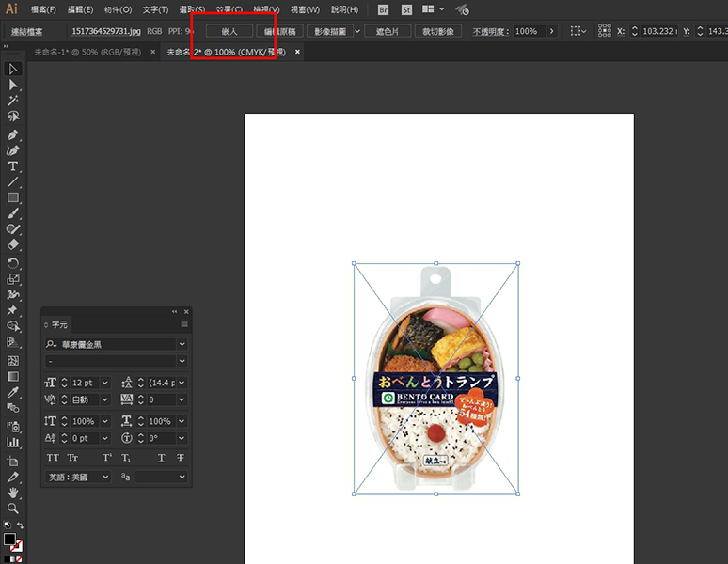Open the 視窗(W) menu
Screen dimensions: 728x564
pos(305,9)
